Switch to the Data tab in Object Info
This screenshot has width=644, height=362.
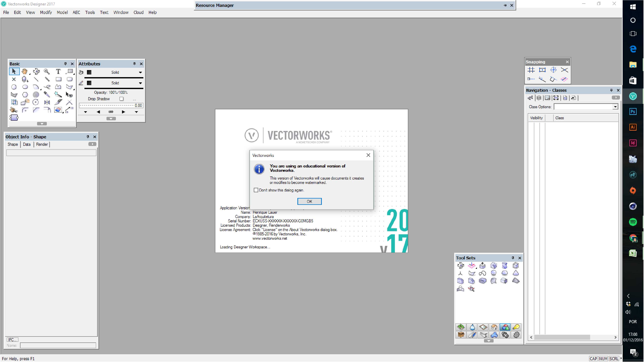click(x=27, y=144)
